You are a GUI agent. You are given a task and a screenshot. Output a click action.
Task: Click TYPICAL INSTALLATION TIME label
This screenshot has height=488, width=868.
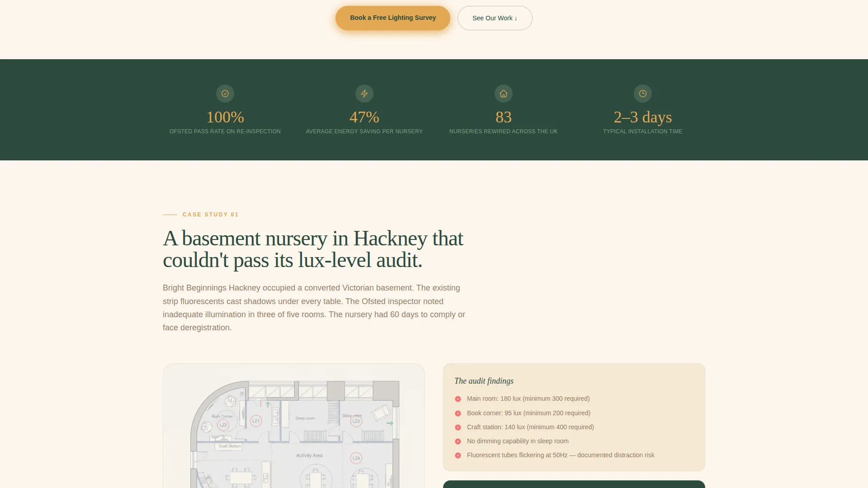(643, 131)
